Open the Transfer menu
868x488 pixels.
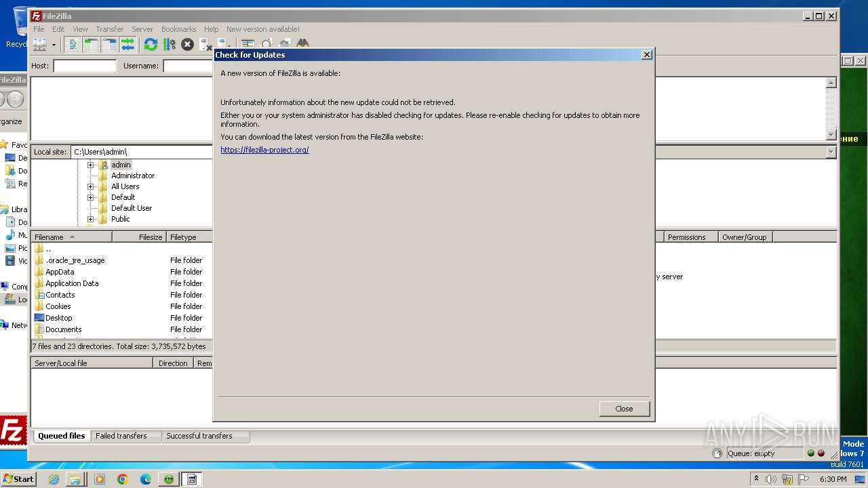(x=110, y=29)
